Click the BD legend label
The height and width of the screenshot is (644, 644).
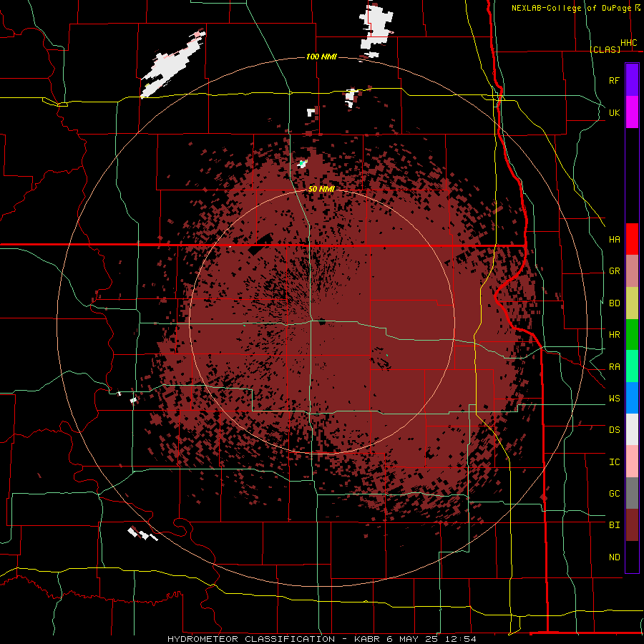[x=614, y=303]
